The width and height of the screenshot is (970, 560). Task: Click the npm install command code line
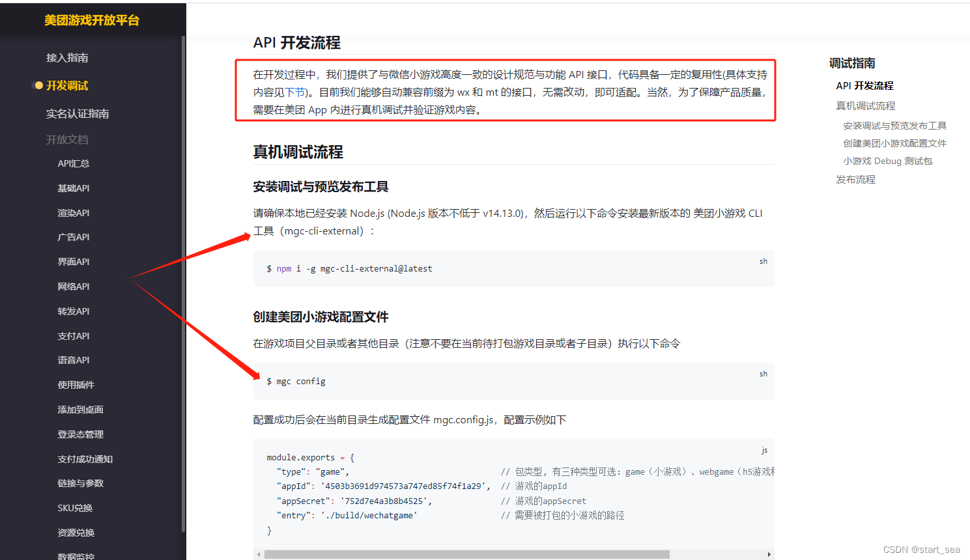coord(349,268)
